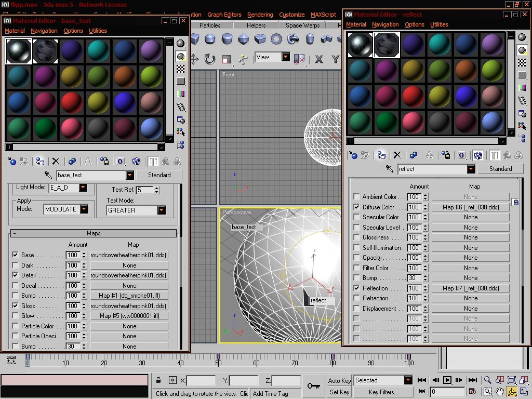This screenshot has width=532, height=399.
Task: Open the reflect material name dropdown
Action: (x=471, y=169)
